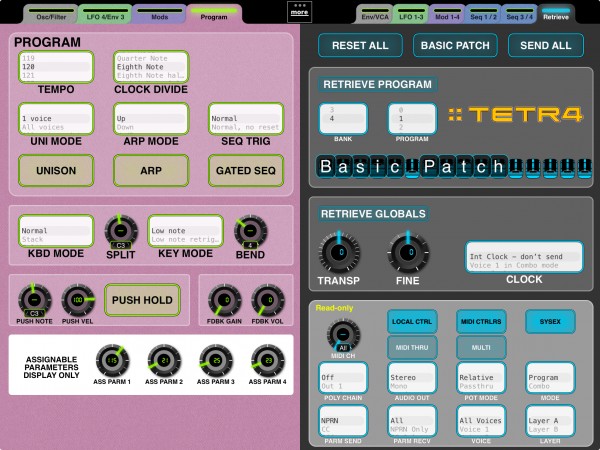
Task: Click the SPLIT knob
Action: coord(121,231)
